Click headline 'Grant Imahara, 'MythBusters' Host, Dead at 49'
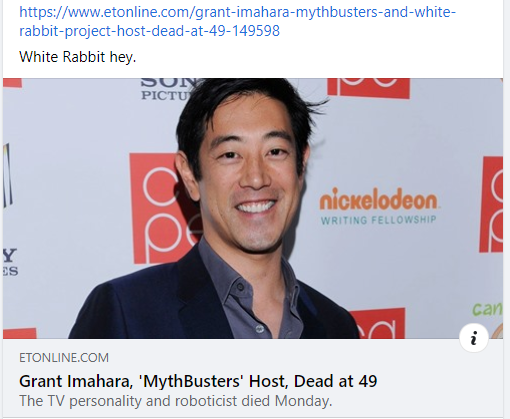 (198, 381)
